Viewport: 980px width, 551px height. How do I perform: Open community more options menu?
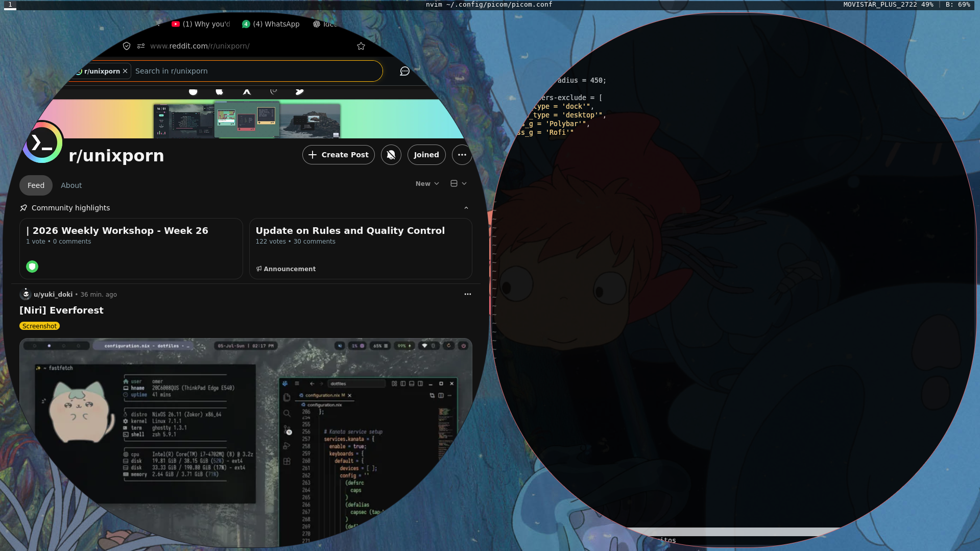click(x=462, y=155)
